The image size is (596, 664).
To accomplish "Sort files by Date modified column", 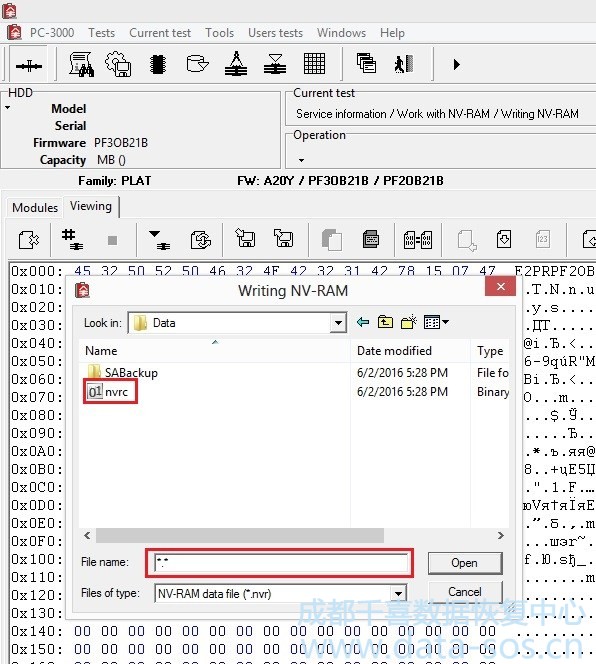I will (x=410, y=351).
